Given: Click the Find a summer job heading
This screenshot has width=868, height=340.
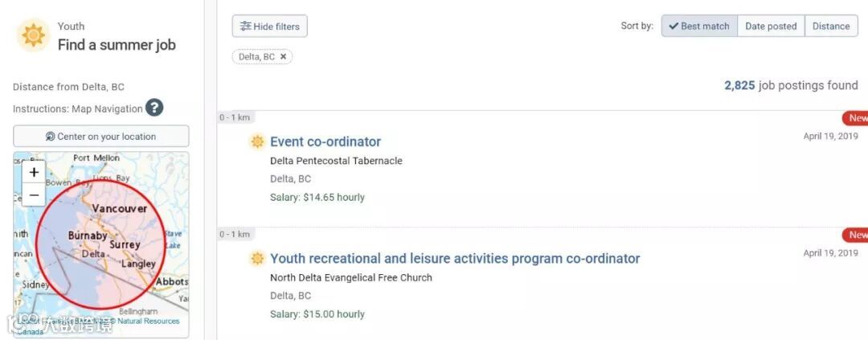Looking at the screenshot, I should click(117, 45).
